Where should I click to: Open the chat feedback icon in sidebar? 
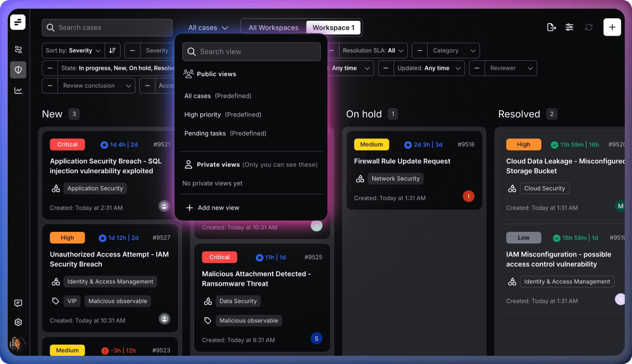coord(18,303)
